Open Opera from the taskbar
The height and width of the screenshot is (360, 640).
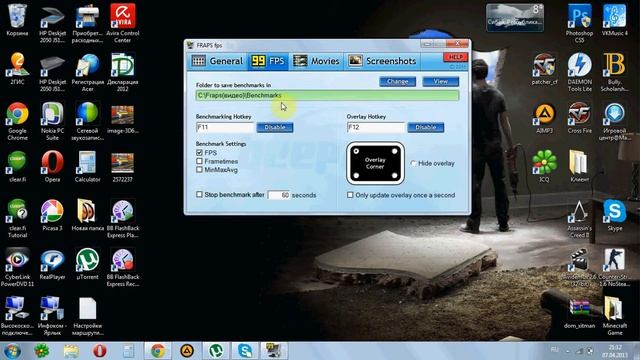pos(100,351)
